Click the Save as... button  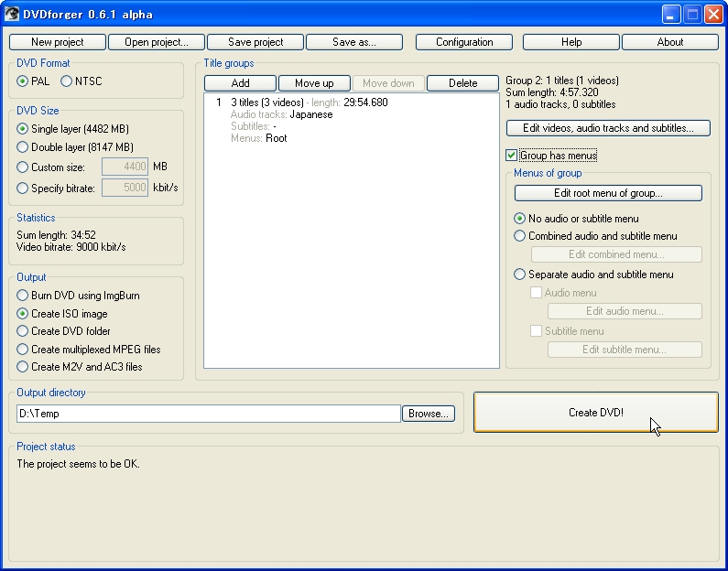[354, 42]
